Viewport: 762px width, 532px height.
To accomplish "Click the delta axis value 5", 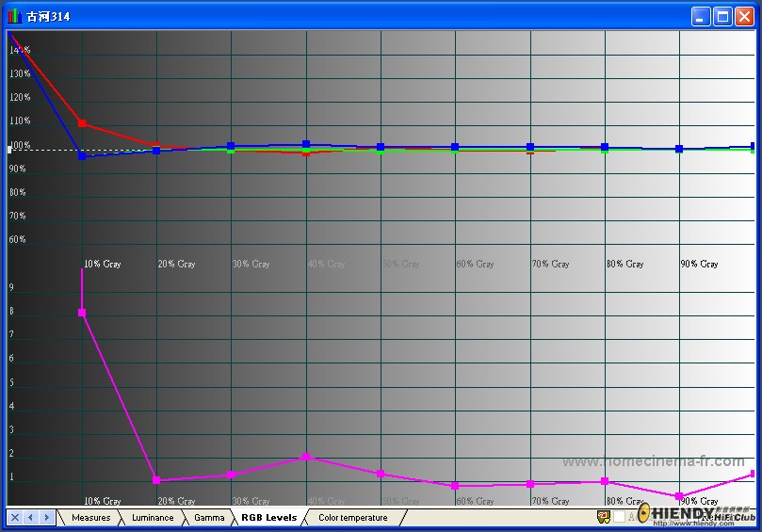I will tap(11, 382).
